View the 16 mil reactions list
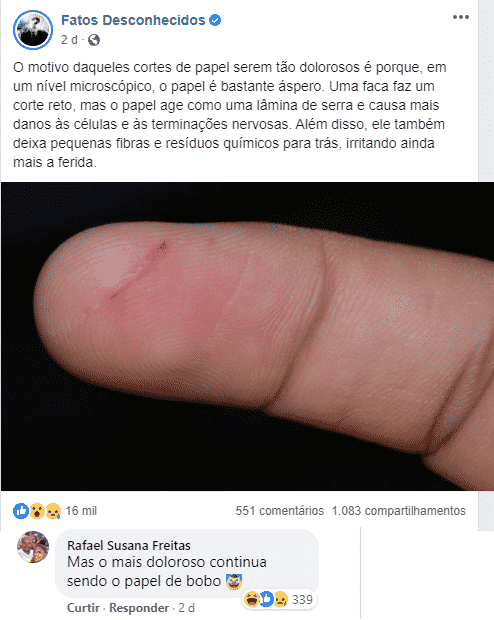494x620 pixels. [x=81, y=511]
